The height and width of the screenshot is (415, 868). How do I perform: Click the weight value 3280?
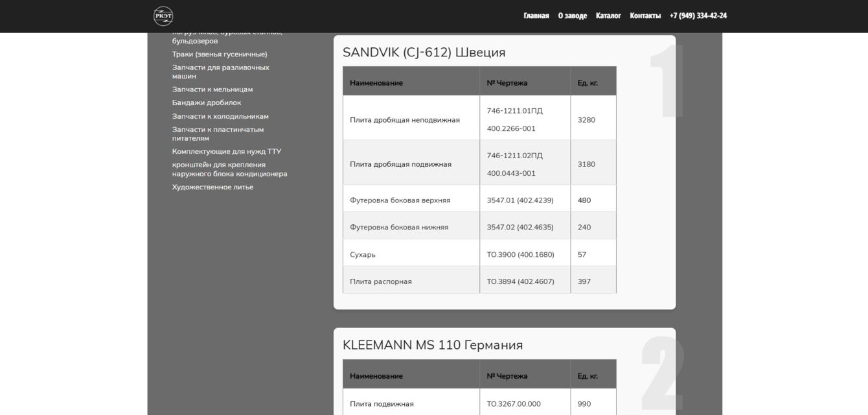(x=586, y=120)
